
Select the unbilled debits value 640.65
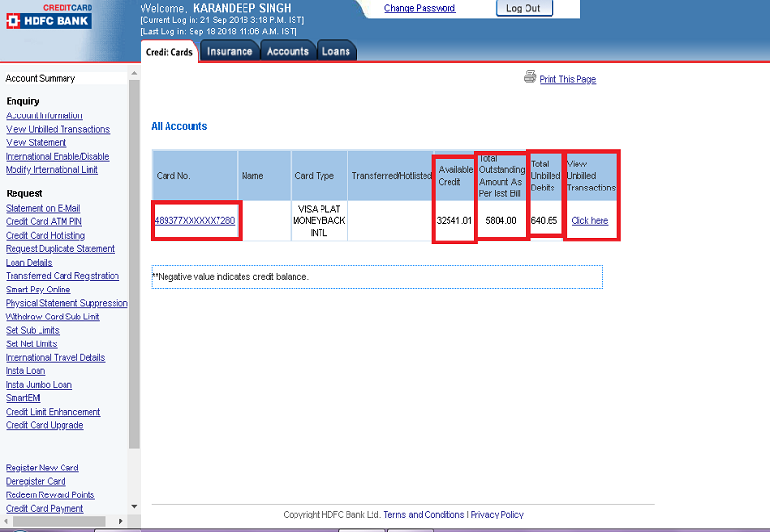(x=544, y=221)
